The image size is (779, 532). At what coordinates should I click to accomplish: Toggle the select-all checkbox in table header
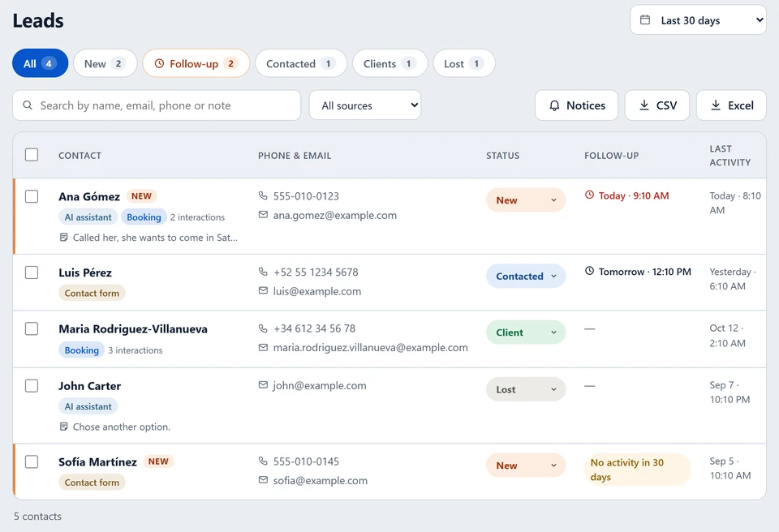[x=32, y=154]
